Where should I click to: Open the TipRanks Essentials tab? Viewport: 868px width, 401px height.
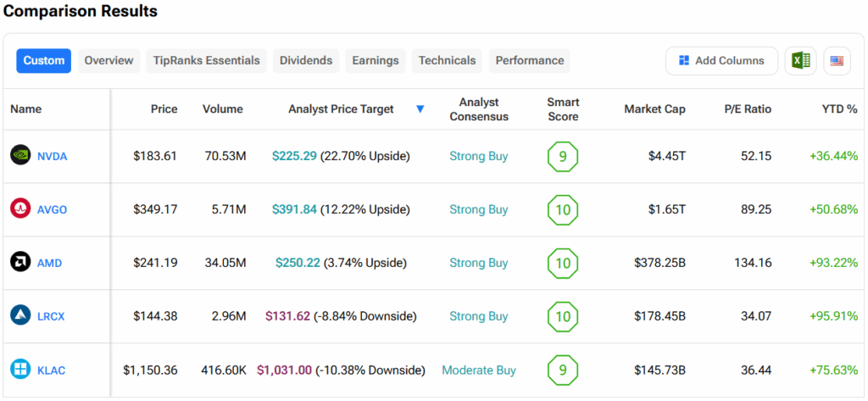point(207,60)
